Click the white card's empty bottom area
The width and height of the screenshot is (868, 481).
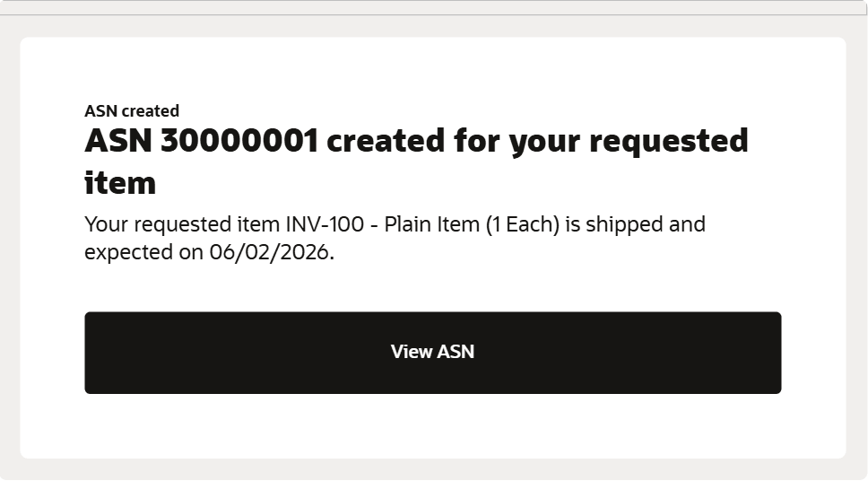(432, 427)
